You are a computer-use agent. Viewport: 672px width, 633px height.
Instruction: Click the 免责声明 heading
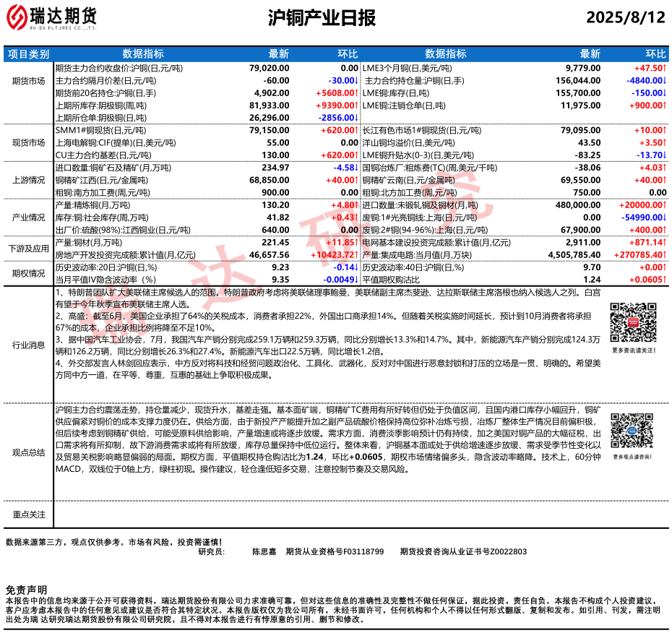(x=25, y=590)
